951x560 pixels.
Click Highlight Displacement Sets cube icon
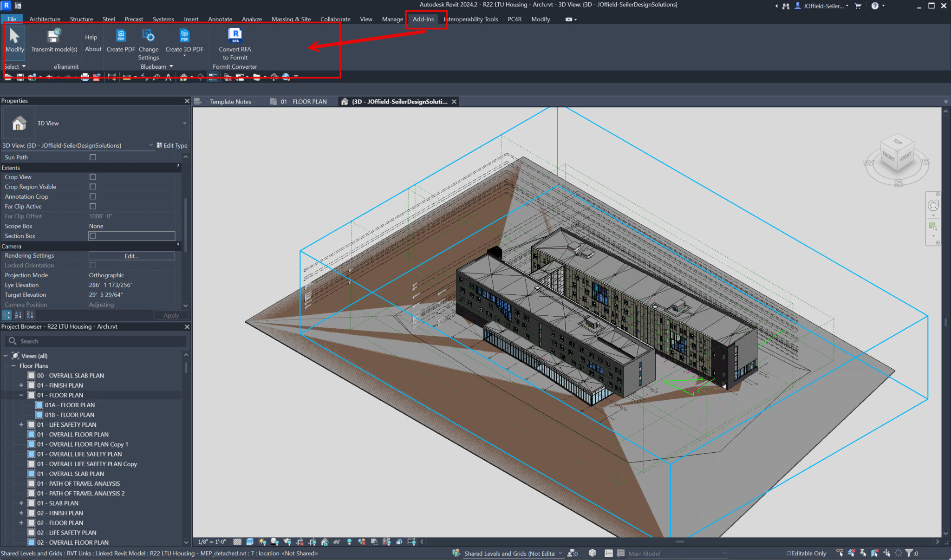(399, 542)
